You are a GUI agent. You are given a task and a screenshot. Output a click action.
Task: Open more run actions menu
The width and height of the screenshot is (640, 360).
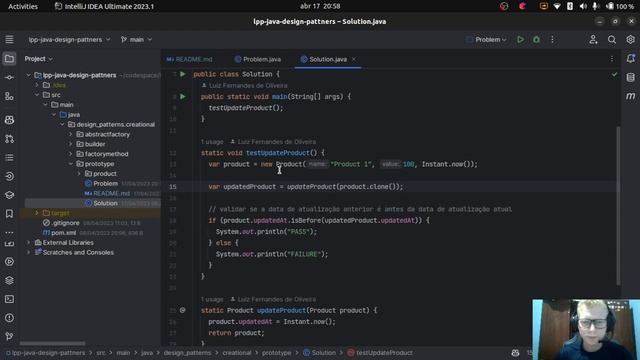(552, 40)
